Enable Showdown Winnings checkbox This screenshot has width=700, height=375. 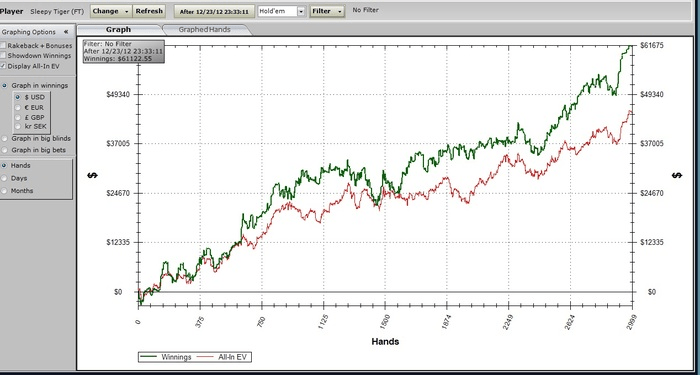pyautogui.click(x=3, y=56)
